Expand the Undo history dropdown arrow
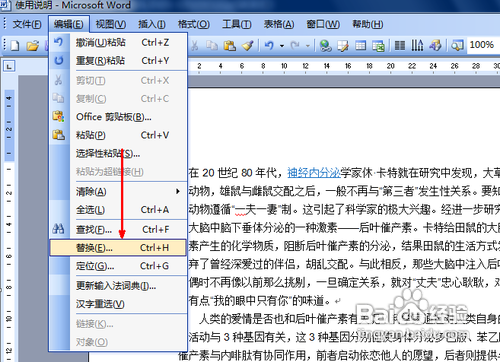 [282, 46]
